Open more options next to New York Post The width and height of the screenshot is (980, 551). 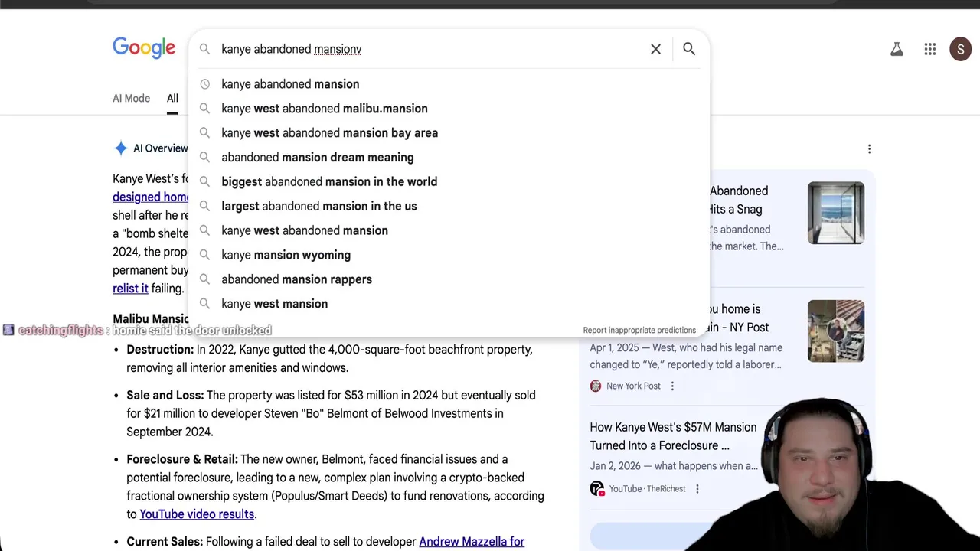coord(672,386)
